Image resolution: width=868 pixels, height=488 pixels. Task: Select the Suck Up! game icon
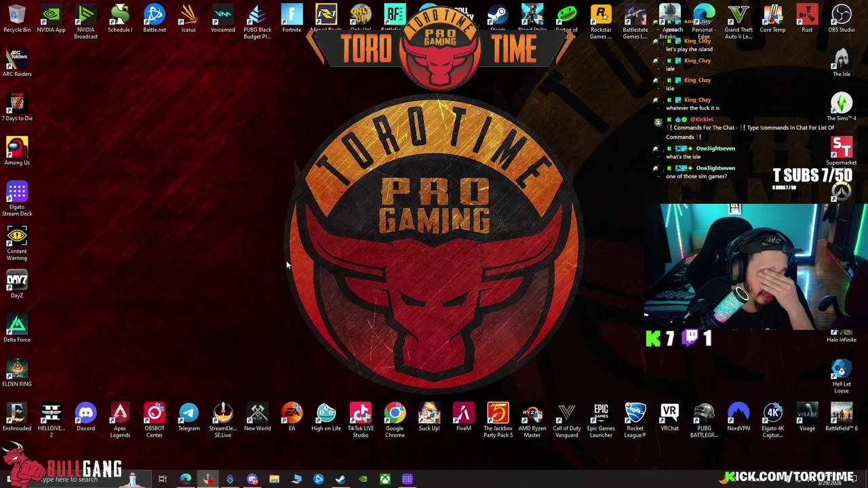coord(429,418)
